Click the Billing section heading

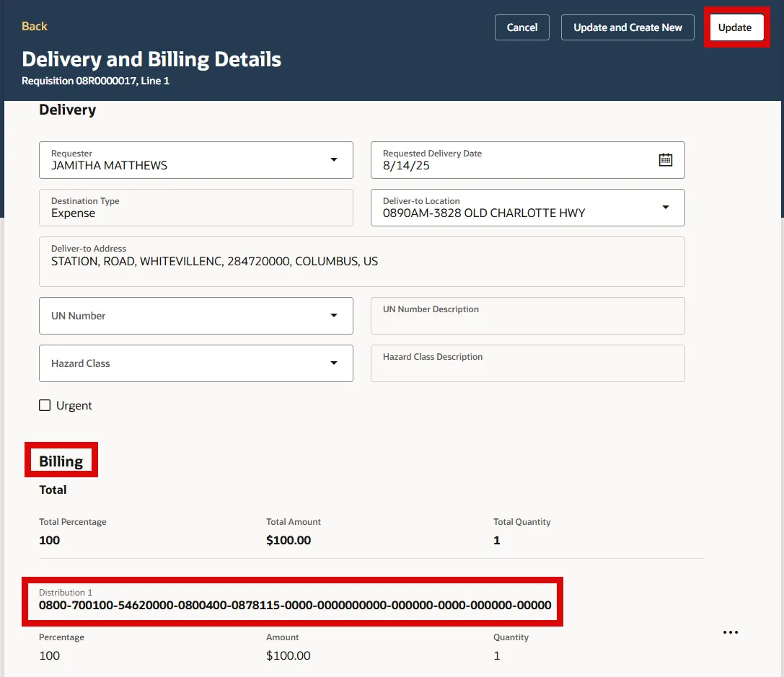click(x=61, y=461)
